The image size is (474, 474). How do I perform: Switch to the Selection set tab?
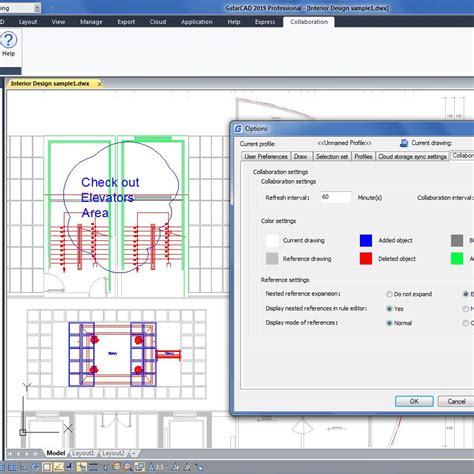[x=332, y=157]
